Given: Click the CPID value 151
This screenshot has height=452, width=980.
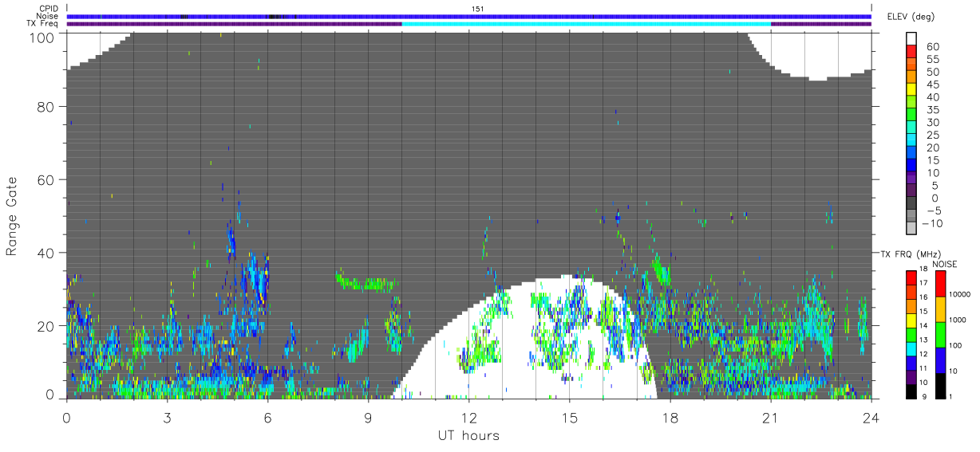Looking at the screenshot, I should [477, 9].
